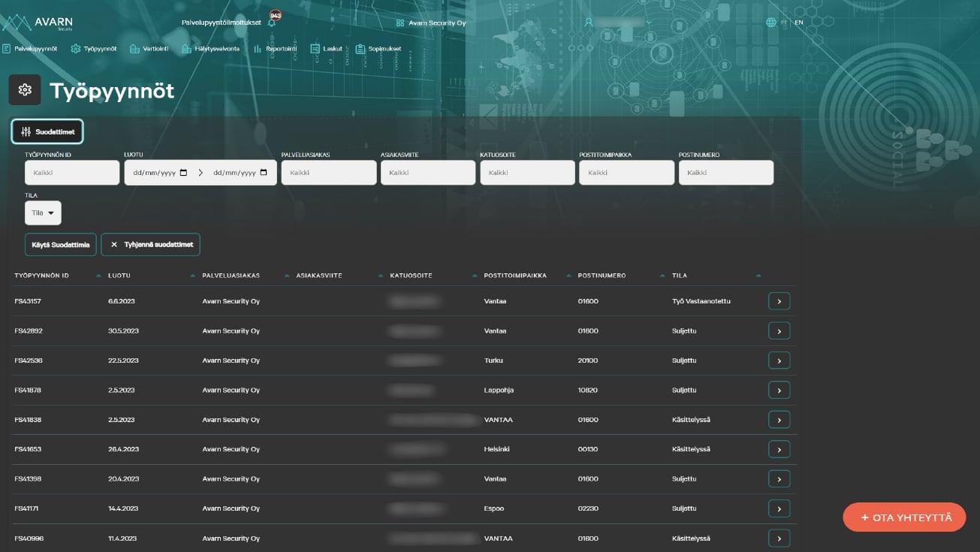
Task: Click the Postinumero filter field
Action: (726, 173)
